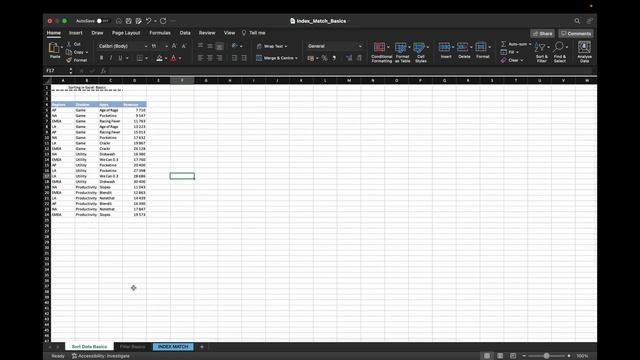Open the font colour dropdown arrow
Image resolution: width=640 pixels, height=360 pixels.
[180, 58]
